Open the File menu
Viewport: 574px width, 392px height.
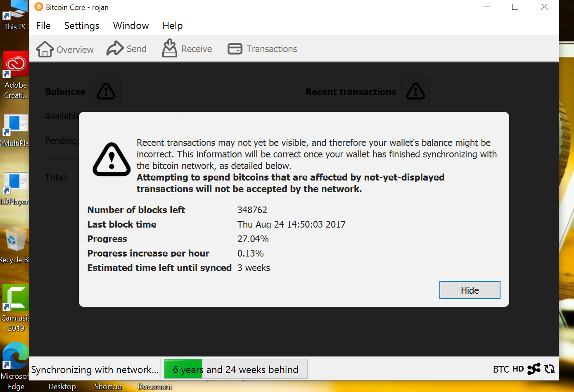[43, 26]
